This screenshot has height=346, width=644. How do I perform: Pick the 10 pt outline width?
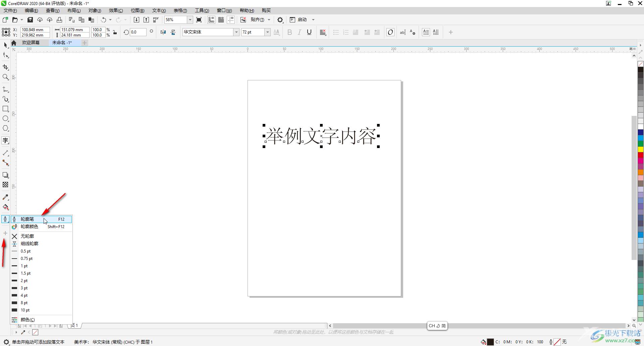[41, 310]
